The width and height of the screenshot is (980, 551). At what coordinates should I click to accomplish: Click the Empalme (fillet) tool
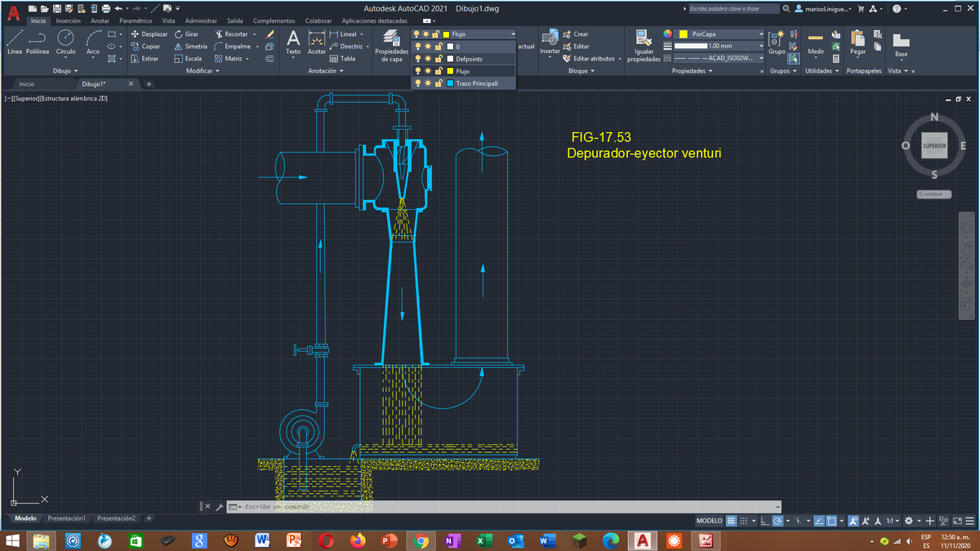click(x=234, y=47)
